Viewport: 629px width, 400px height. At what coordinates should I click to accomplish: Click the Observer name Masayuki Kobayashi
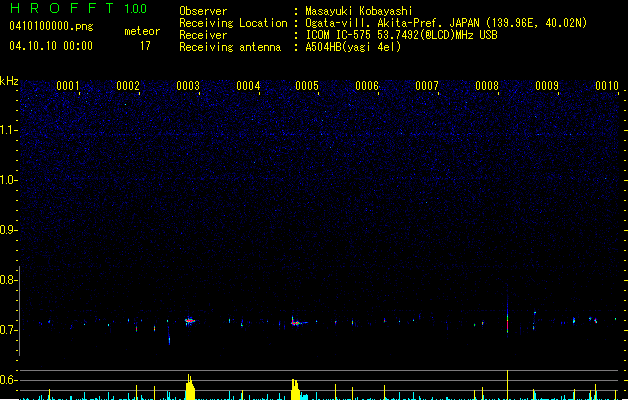pyautogui.click(x=359, y=11)
